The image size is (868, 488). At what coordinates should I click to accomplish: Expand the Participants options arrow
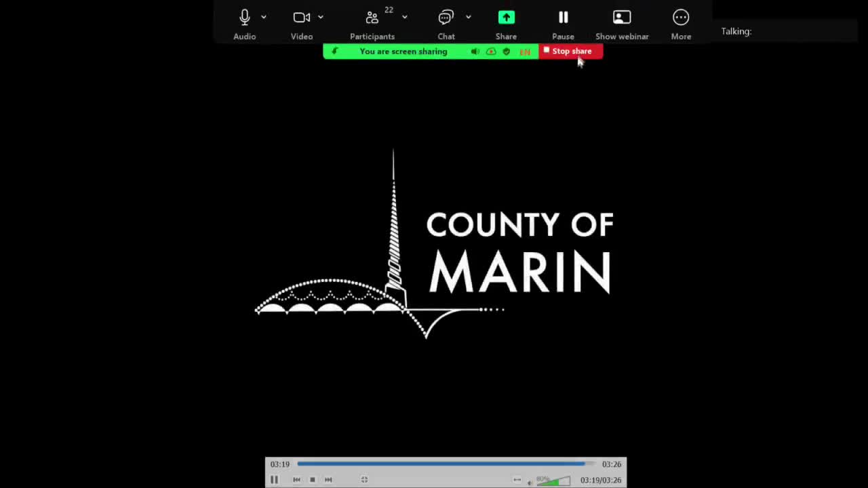[x=405, y=17]
